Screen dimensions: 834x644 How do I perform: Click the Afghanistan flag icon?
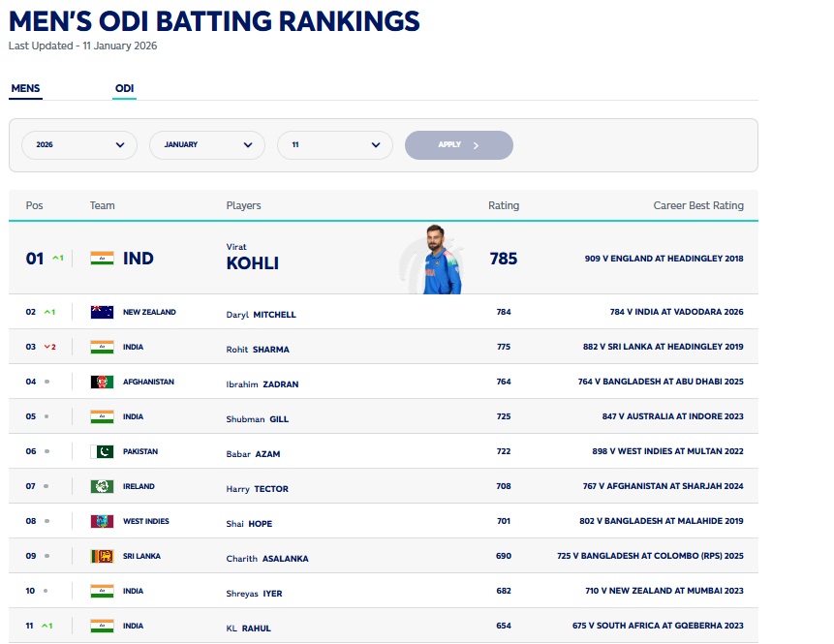(x=102, y=383)
